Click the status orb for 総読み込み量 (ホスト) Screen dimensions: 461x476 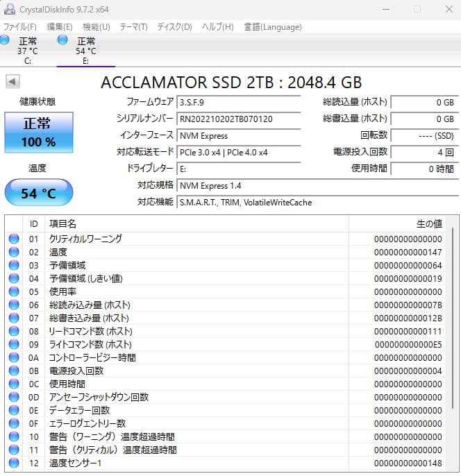[14, 305]
